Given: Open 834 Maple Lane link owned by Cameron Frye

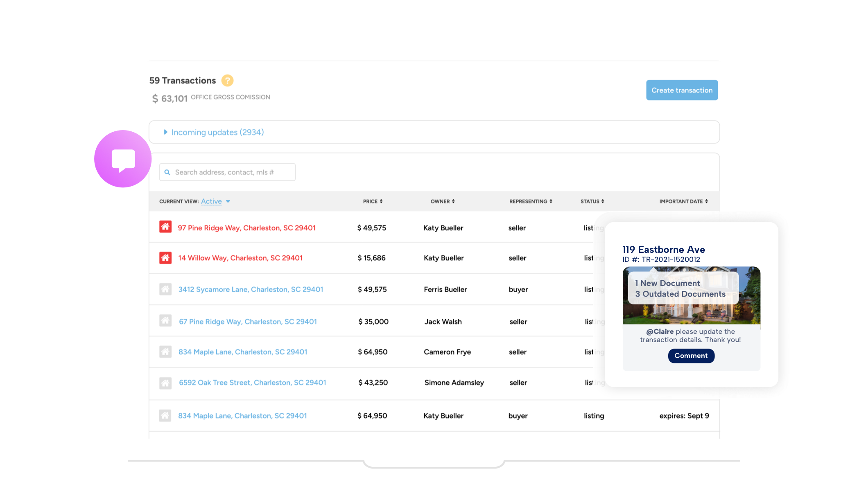Looking at the screenshot, I should (243, 352).
